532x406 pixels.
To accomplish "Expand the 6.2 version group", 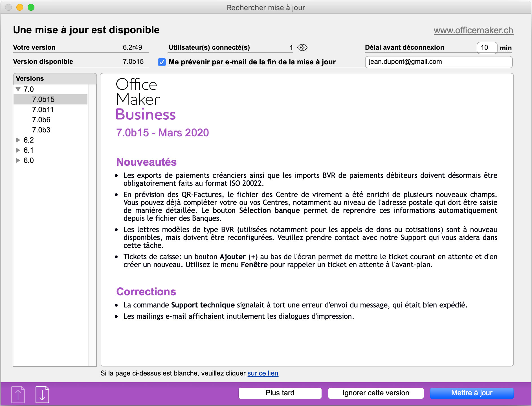I will click(x=18, y=140).
